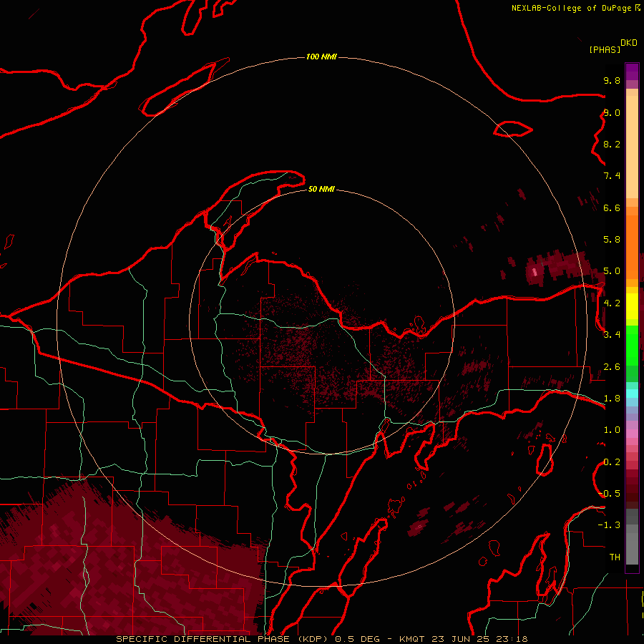Click the 2.6 legend value
The height and width of the screenshot is (644, 644).
(x=612, y=367)
